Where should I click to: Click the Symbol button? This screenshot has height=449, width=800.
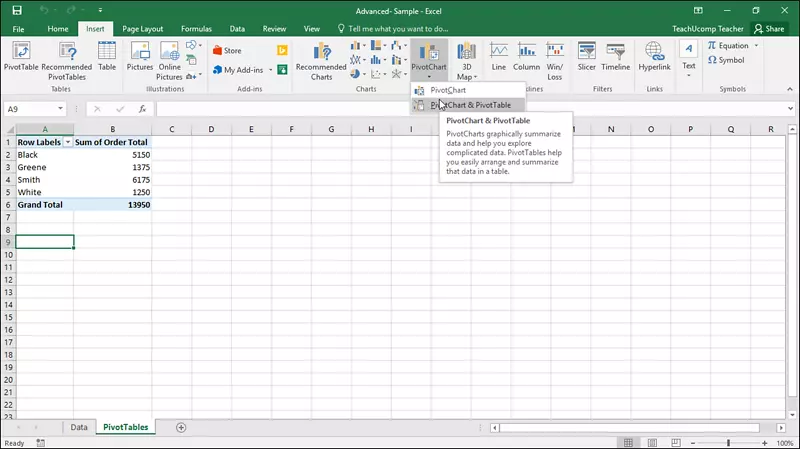pyautogui.click(x=726, y=60)
